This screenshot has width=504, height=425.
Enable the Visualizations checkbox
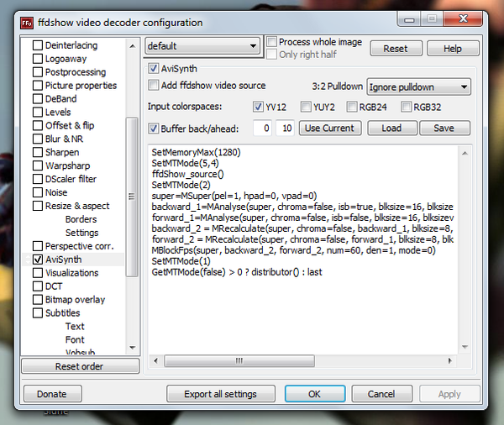pyautogui.click(x=38, y=273)
